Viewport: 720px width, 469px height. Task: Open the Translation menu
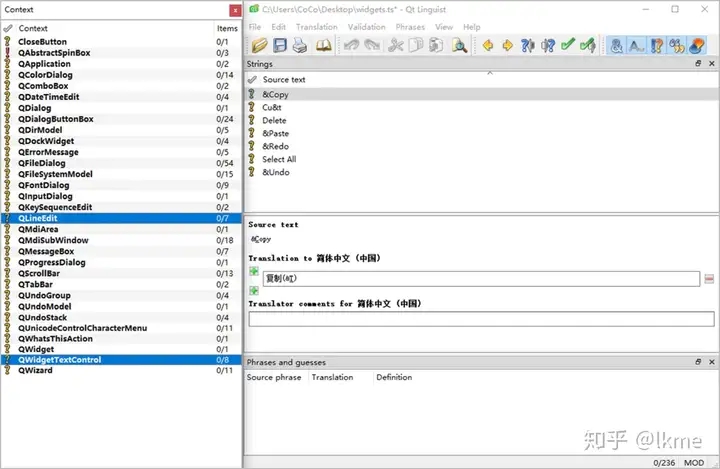(x=316, y=27)
